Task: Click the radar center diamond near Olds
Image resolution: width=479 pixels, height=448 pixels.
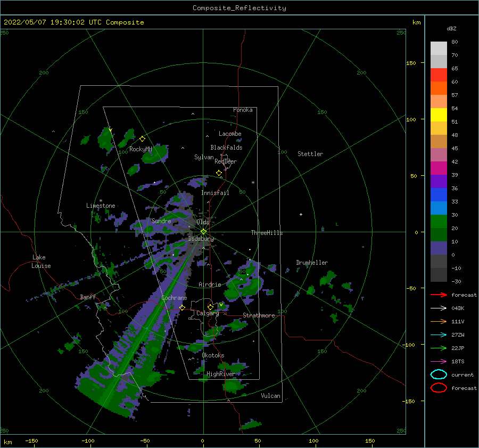Action: 203,232
